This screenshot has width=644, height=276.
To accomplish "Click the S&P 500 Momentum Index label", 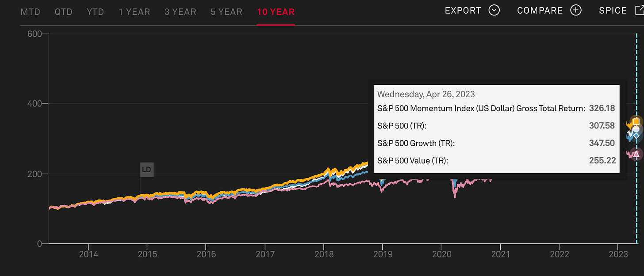I will [x=481, y=108].
